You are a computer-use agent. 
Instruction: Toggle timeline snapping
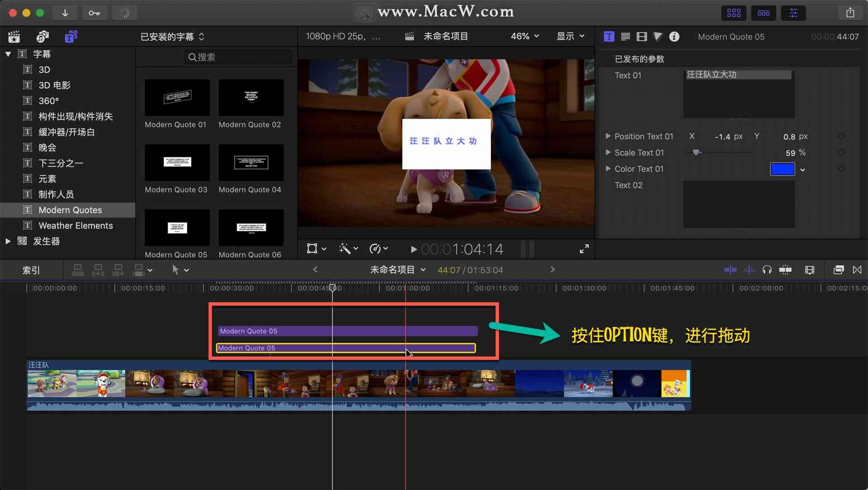[785, 270]
